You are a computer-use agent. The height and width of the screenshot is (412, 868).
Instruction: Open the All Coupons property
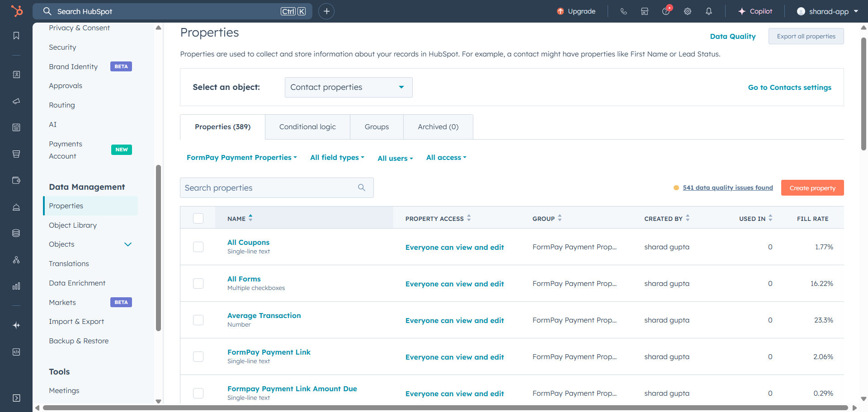coord(248,242)
